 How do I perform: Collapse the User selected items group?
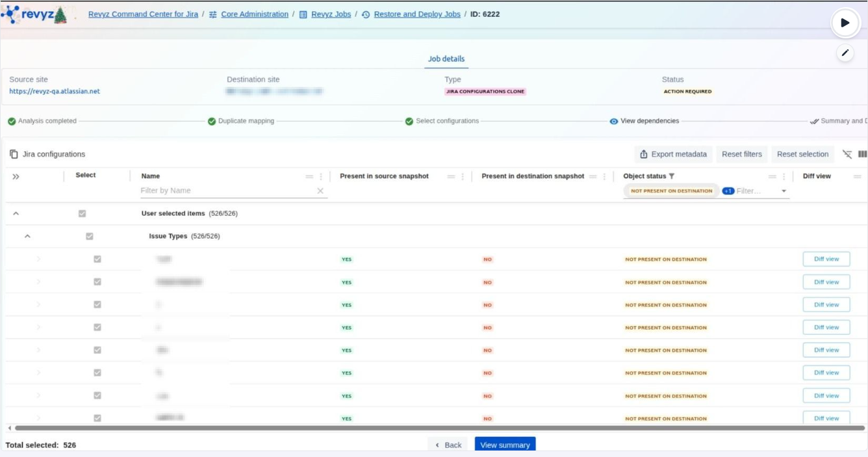16,213
